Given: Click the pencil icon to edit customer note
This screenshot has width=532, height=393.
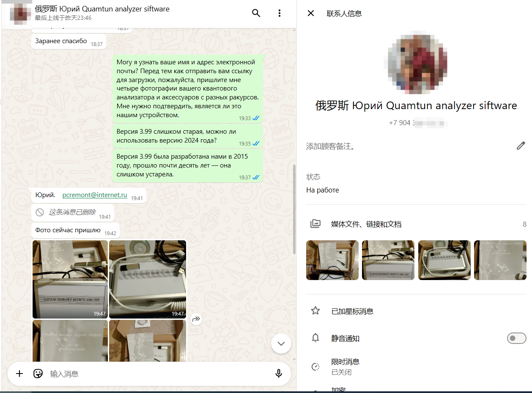Looking at the screenshot, I should point(521,146).
